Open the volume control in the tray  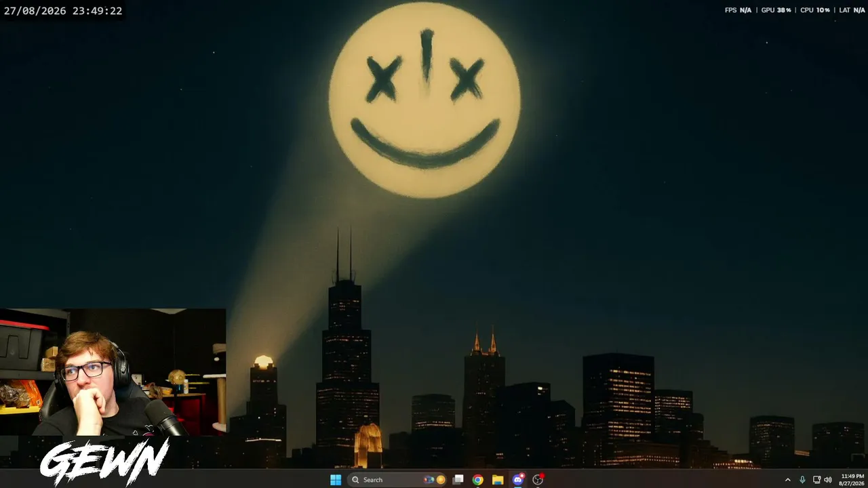[x=828, y=480]
